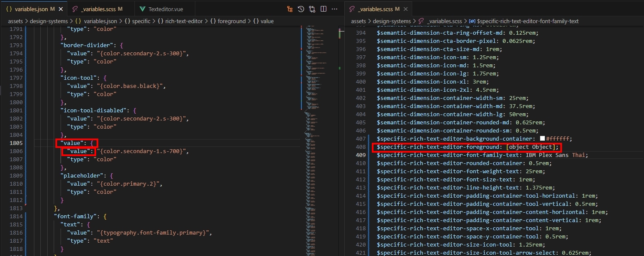Open the 'foreground' breadcrumb segment

228,21
